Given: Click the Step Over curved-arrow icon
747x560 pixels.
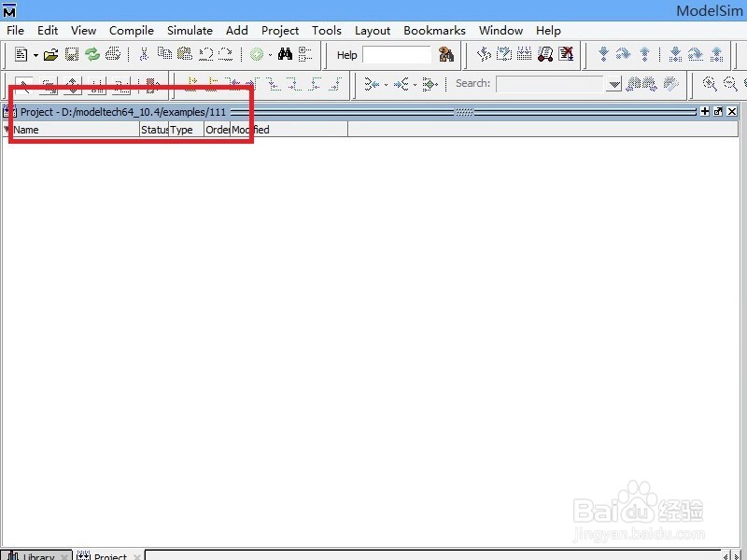Looking at the screenshot, I should coord(623,54).
